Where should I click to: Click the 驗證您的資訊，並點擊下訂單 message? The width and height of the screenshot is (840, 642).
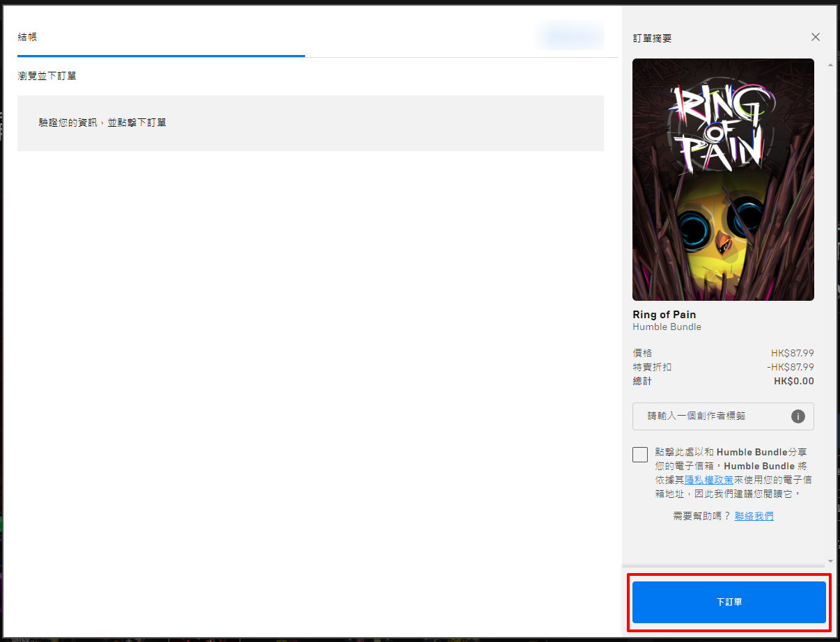pos(102,123)
